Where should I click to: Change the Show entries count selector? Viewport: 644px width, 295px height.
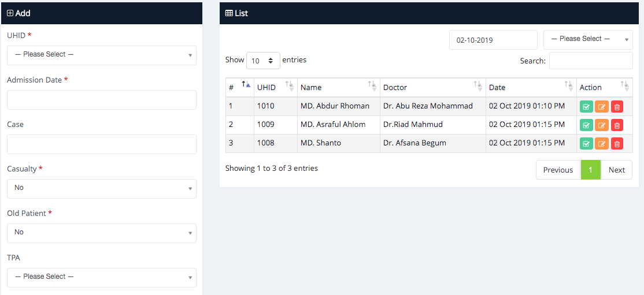[x=263, y=61]
